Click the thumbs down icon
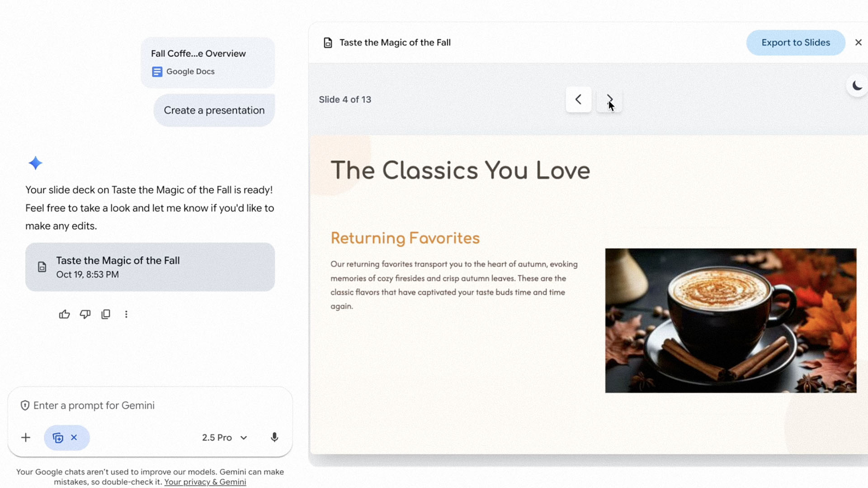Image resolution: width=868 pixels, height=488 pixels. [x=85, y=314]
